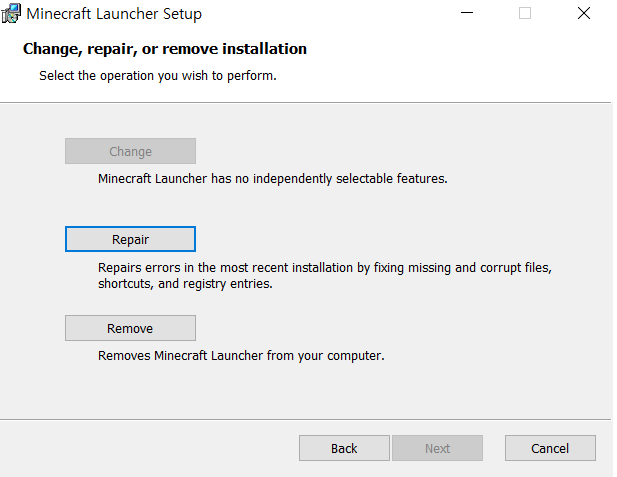The width and height of the screenshot is (617, 477).
Task: Click the greyed-out Next button
Action: coord(437,448)
